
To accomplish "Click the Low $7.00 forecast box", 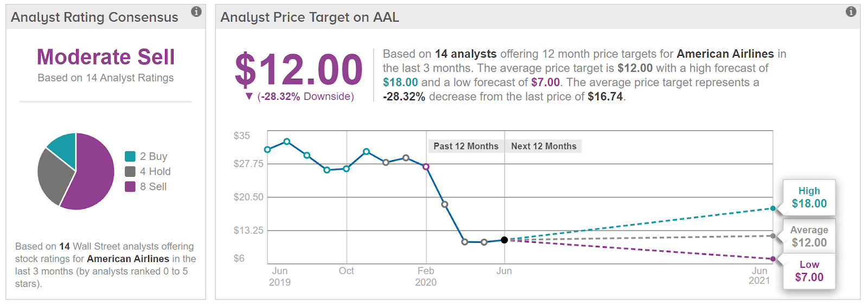I will coord(809,271).
